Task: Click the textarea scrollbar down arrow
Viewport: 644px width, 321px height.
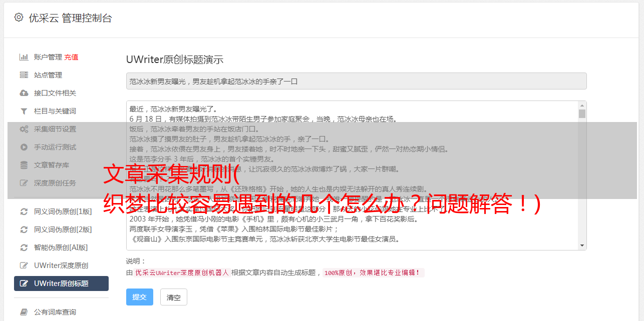Action: [582, 245]
